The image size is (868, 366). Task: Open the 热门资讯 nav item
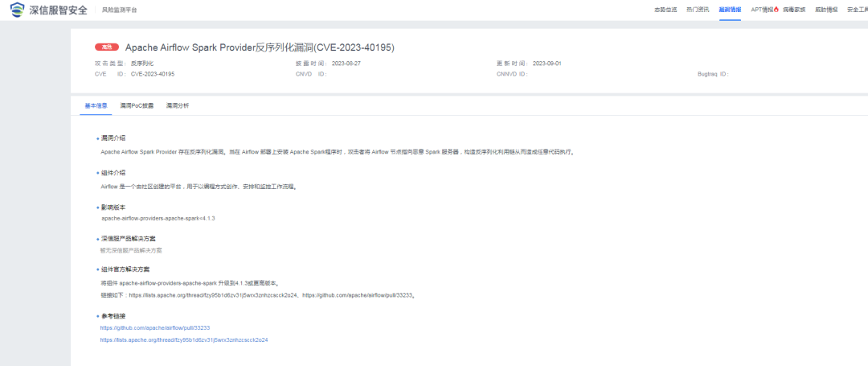698,10
